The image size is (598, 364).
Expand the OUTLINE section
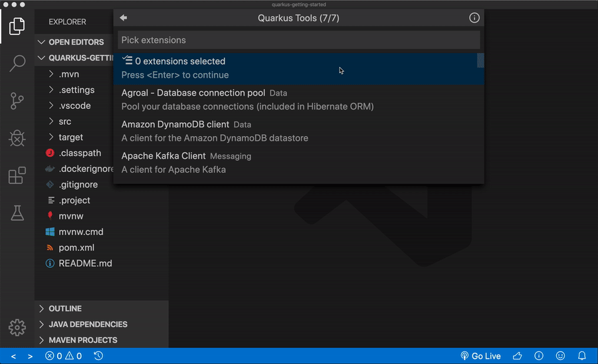(x=65, y=309)
